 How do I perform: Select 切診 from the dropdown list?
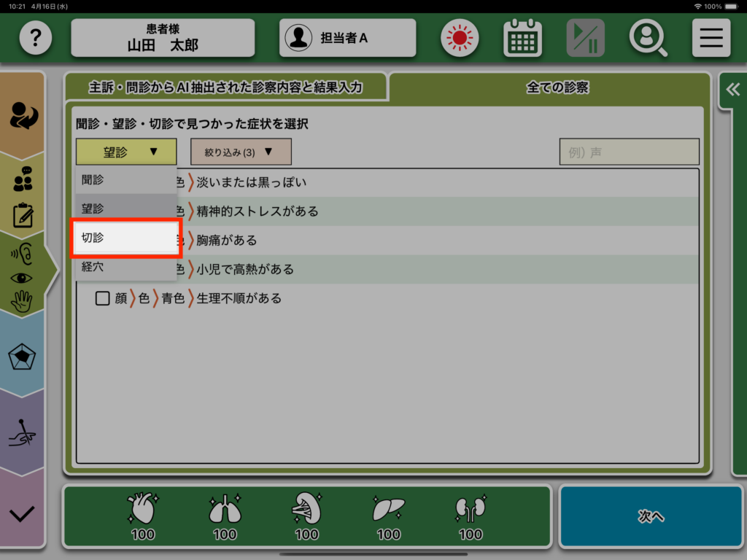pyautogui.click(x=125, y=238)
